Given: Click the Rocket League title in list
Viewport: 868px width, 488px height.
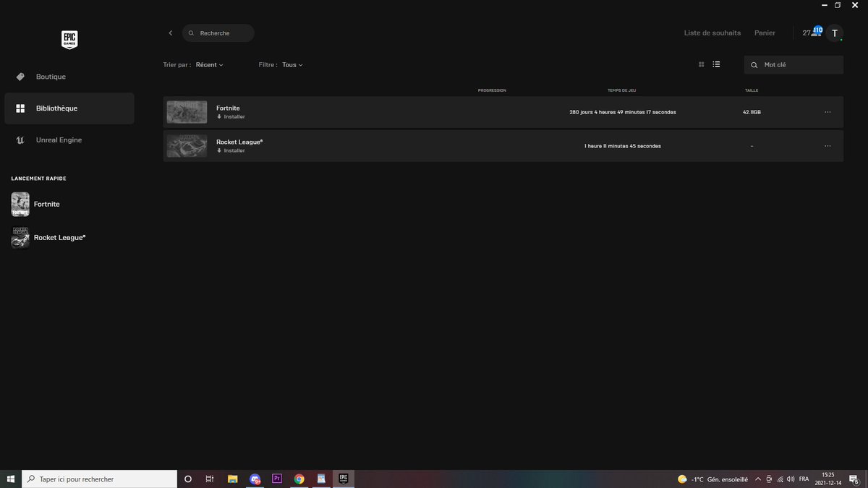Looking at the screenshot, I should click(x=239, y=142).
